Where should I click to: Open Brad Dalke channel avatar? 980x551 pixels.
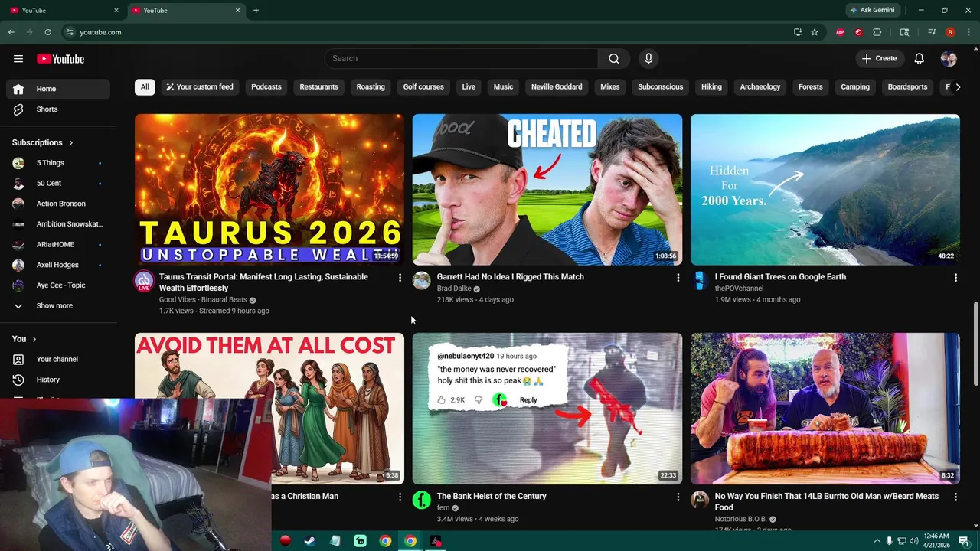(x=422, y=280)
